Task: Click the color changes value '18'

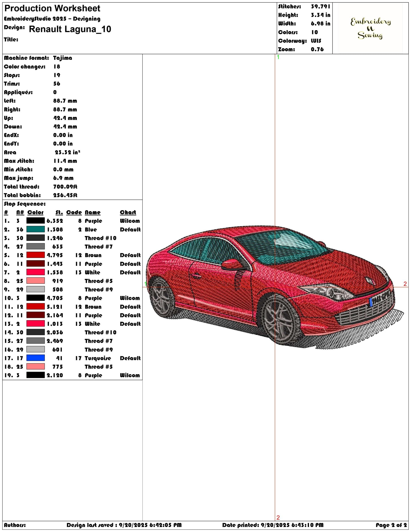Action: click(x=57, y=66)
